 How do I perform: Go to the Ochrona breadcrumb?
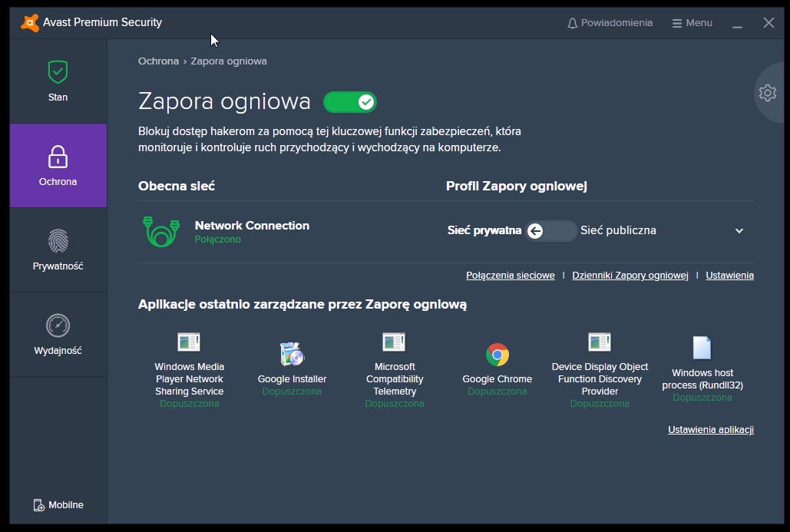click(159, 61)
